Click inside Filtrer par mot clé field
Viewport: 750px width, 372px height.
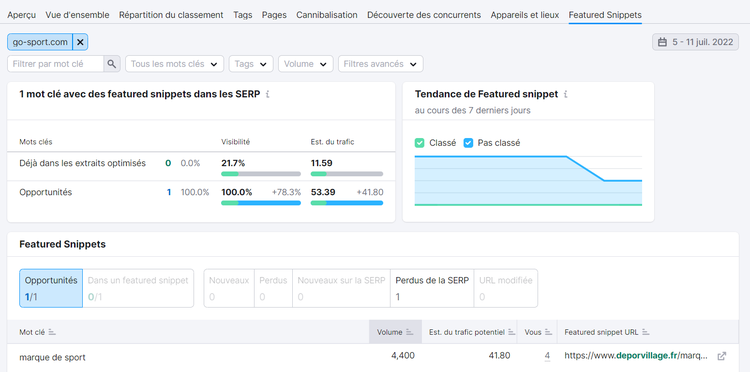coord(55,64)
